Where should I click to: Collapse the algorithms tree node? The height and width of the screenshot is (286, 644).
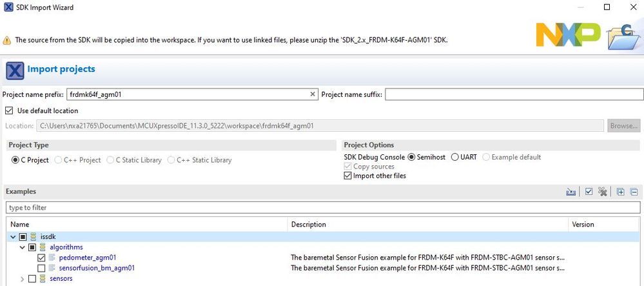point(23,247)
